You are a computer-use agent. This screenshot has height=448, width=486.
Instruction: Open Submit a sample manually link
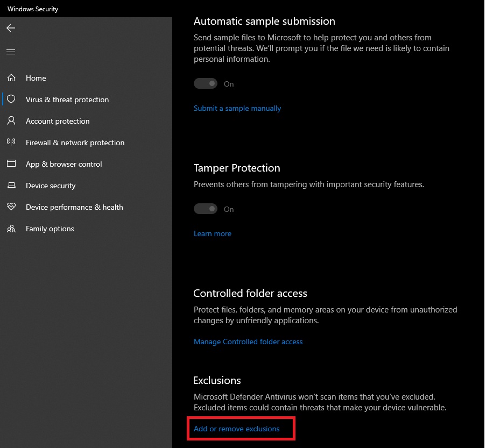[x=237, y=108]
